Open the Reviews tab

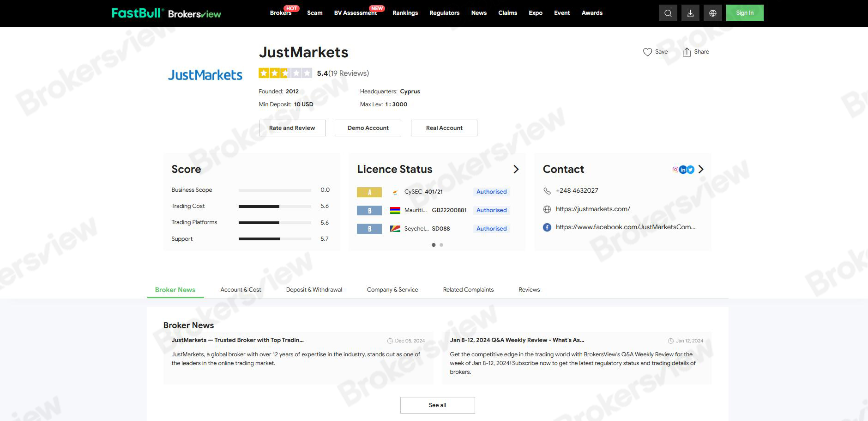[x=529, y=290]
